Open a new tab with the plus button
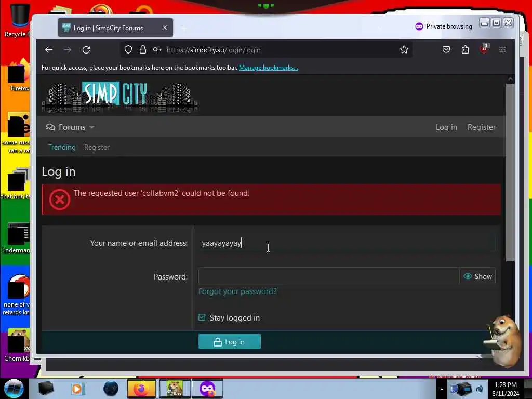This screenshot has height=399, width=532. [x=184, y=28]
